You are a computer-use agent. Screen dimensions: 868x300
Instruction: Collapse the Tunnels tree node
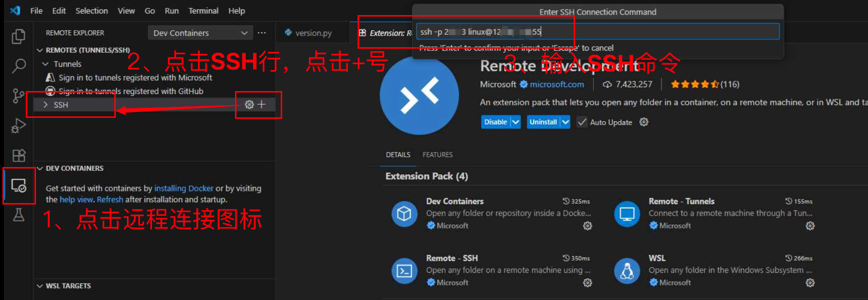tap(46, 64)
